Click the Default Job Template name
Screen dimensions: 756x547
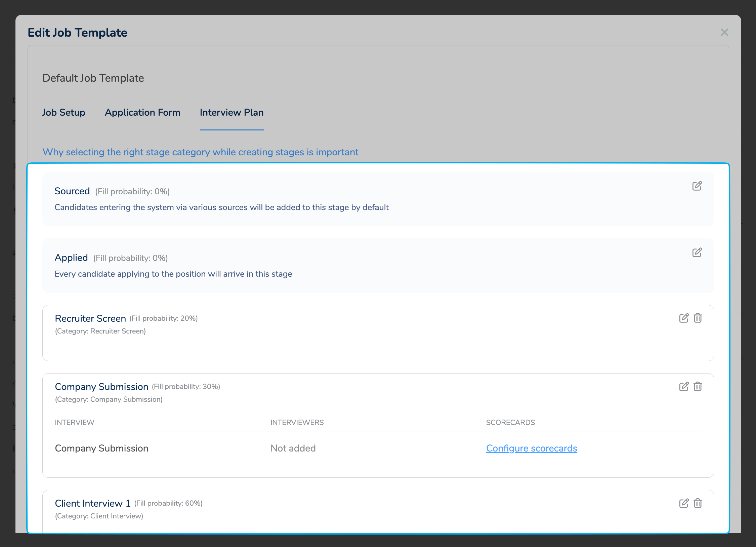(93, 78)
